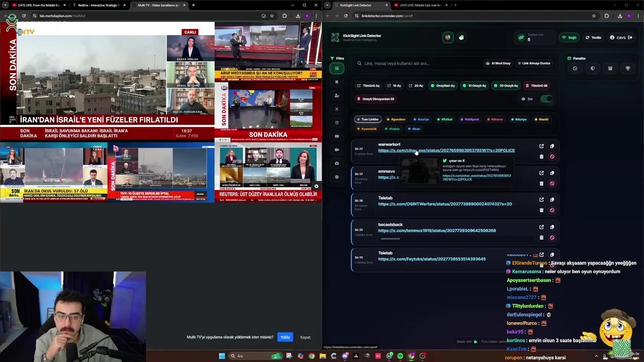Image resolution: width=644 pixels, height=362 pixels.
Task: Open new tab in the left browser window
Action: (x=193, y=5)
